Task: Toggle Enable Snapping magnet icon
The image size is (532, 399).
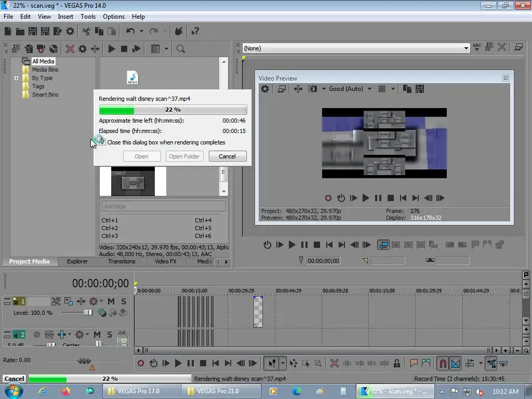Action: [x=443, y=363]
